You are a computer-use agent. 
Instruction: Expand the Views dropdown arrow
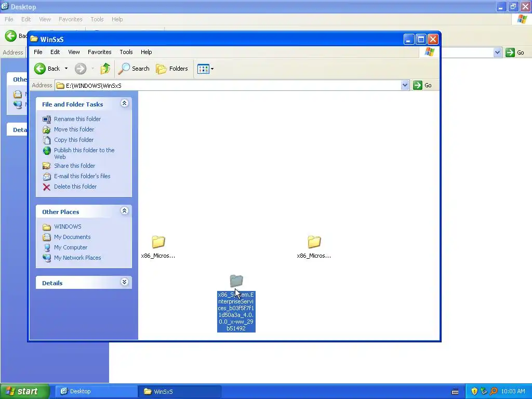212,69
